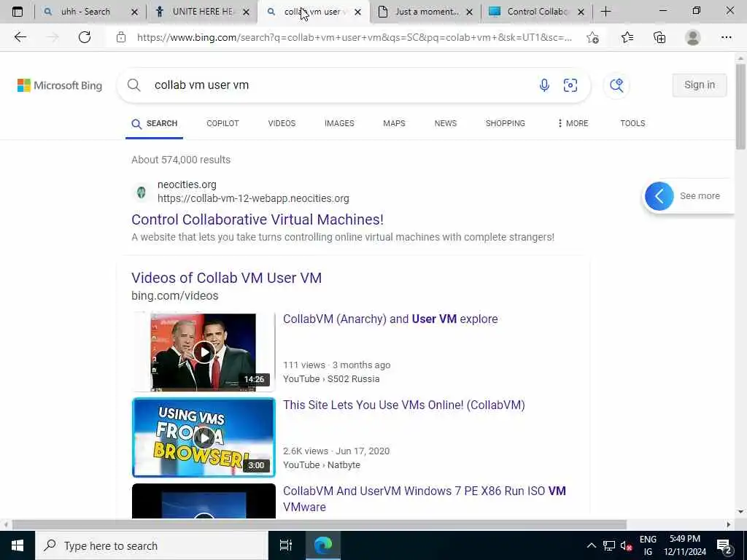
Task: Open 'This Site Lets You Use VMs Online!' link
Action: click(x=404, y=405)
